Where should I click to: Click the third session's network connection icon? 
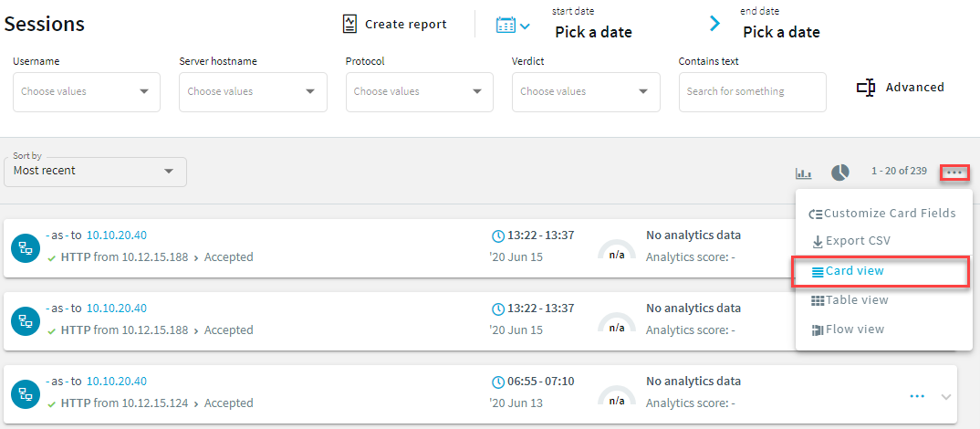click(25, 394)
